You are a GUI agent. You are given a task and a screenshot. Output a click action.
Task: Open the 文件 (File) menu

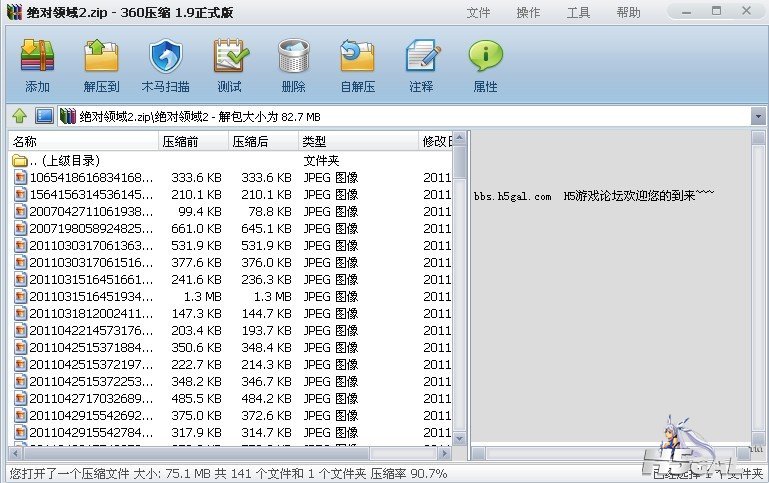(x=478, y=13)
